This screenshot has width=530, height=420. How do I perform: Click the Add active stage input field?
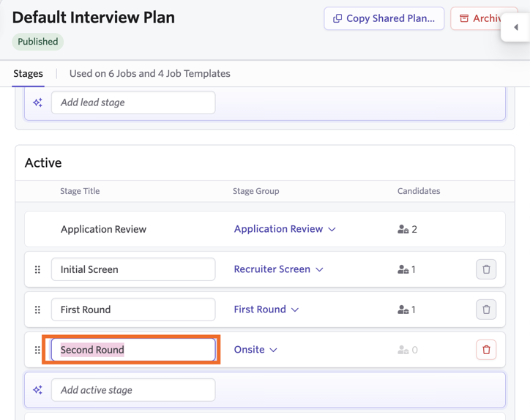click(x=133, y=390)
